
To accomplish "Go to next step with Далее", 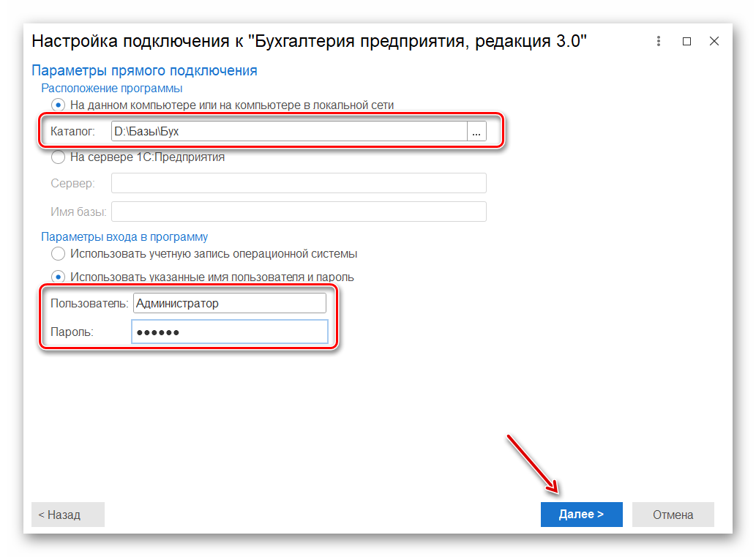I will [582, 515].
